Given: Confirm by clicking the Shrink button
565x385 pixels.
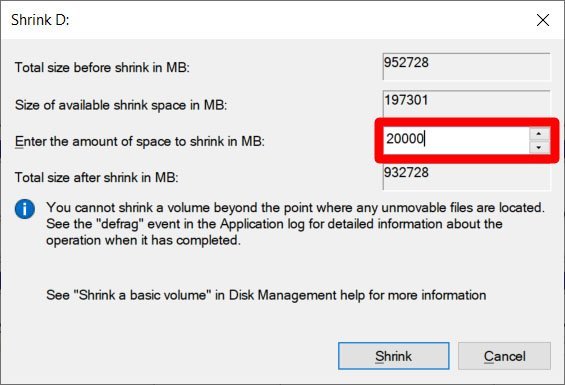Looking at the screenshot, I should [x=393, y=356].
